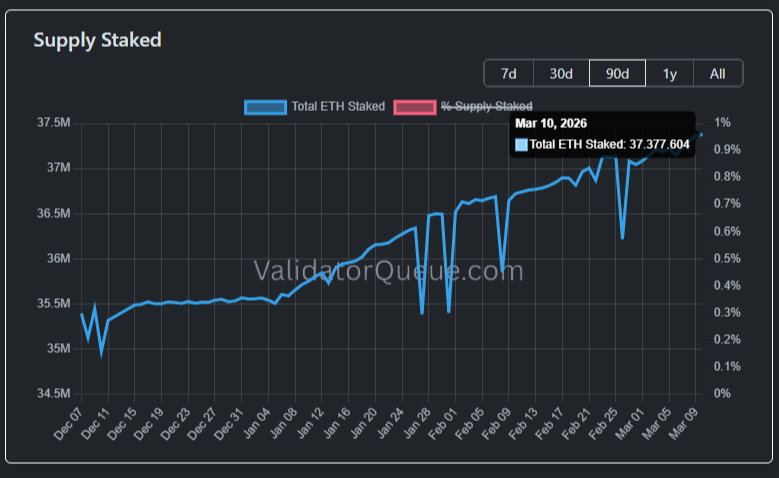Click the 34.5M left axis label
This screenshot has width=779, height=478.
tap(53, 394)
